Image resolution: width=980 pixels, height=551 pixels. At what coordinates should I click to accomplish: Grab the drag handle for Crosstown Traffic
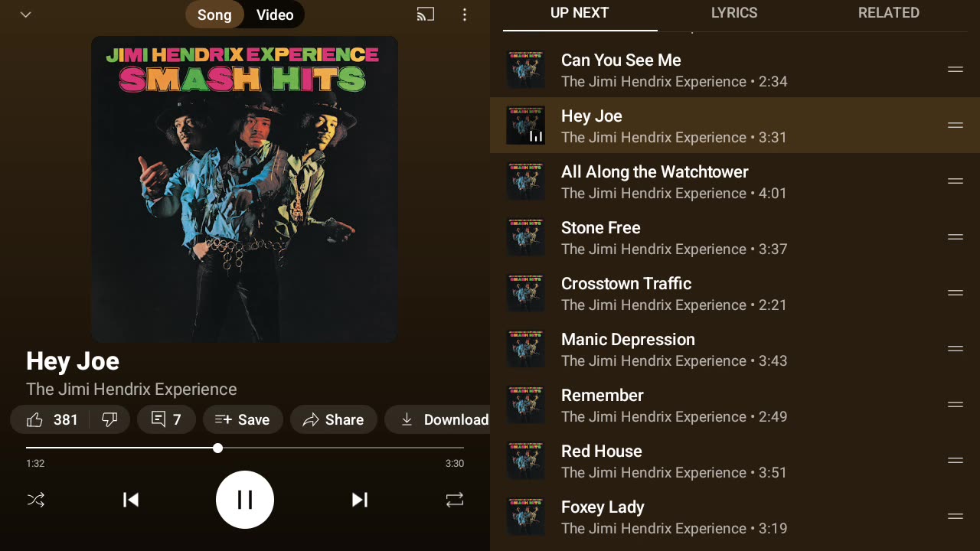[955, 293]
